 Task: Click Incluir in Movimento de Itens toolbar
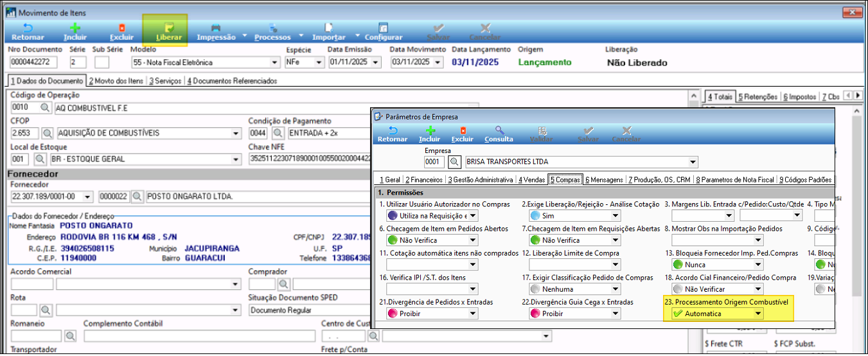pos(75,31)
